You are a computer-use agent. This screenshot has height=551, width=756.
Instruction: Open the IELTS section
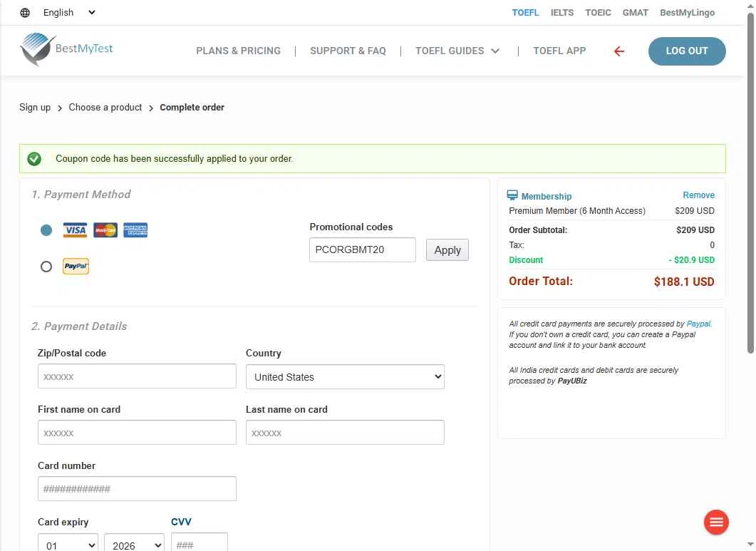click(562, 13)
